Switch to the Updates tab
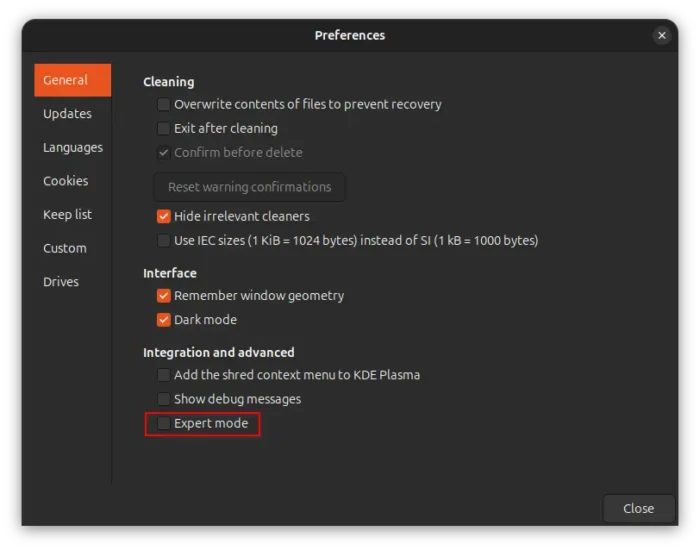The image size is (700, 550). click(x=67, y=114)
